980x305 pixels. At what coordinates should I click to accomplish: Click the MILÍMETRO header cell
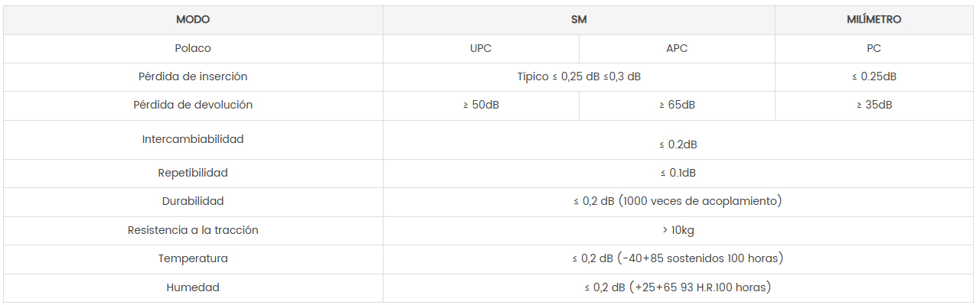[874, 20]
